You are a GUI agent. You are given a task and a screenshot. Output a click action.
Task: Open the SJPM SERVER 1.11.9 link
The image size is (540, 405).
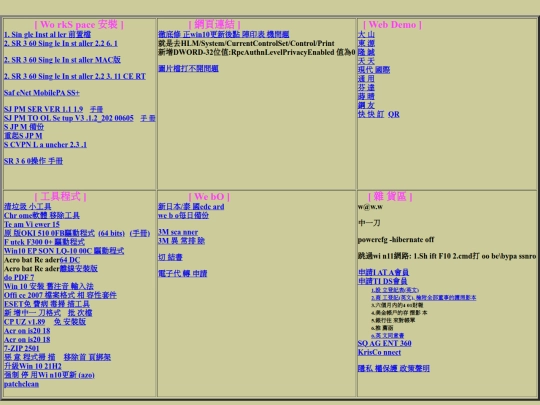pyautogui.click(x=43, y=109)
